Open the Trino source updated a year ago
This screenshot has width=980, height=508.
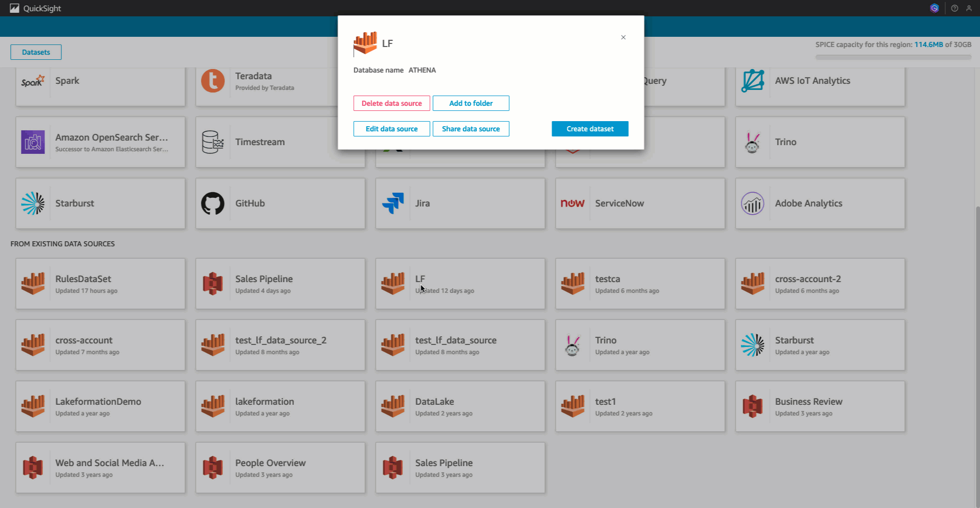tap(640, 345)
